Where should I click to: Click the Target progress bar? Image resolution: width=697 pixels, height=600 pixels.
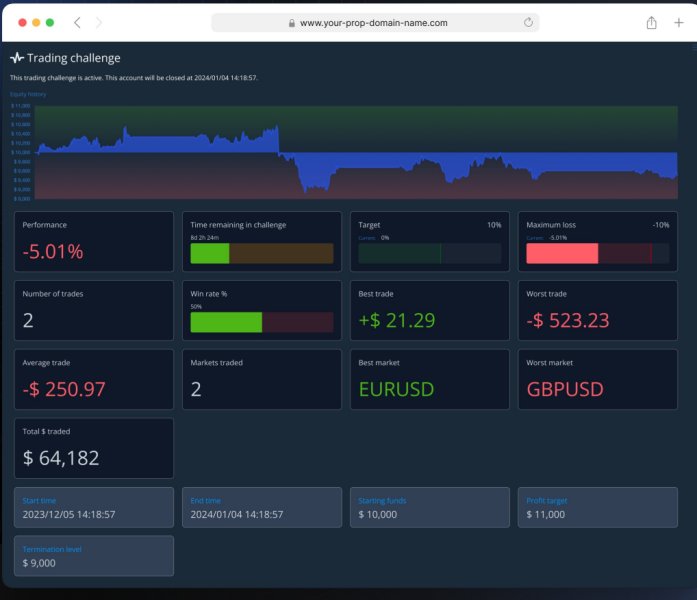point(429,253)
